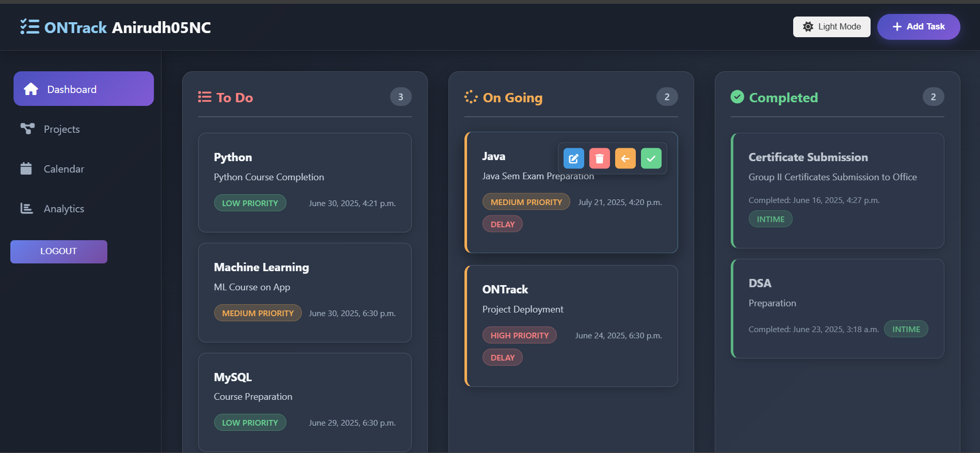
Task: Click the edit icon on Java task
Action: [x=573, y=159]
